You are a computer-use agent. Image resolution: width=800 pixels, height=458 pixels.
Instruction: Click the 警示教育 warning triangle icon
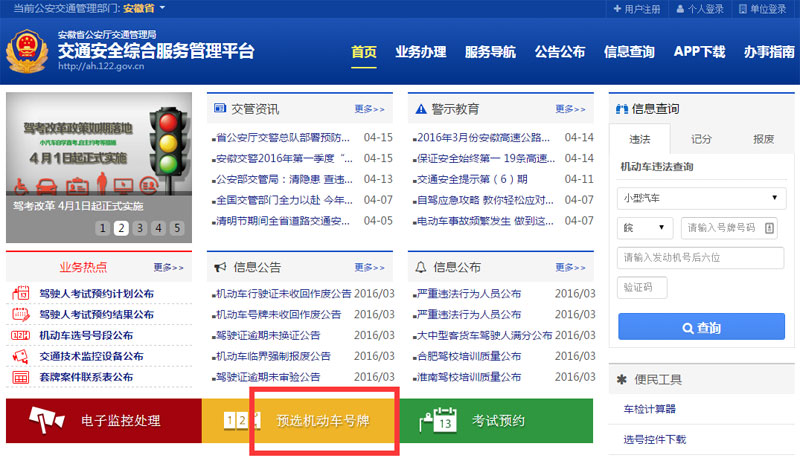421,109
